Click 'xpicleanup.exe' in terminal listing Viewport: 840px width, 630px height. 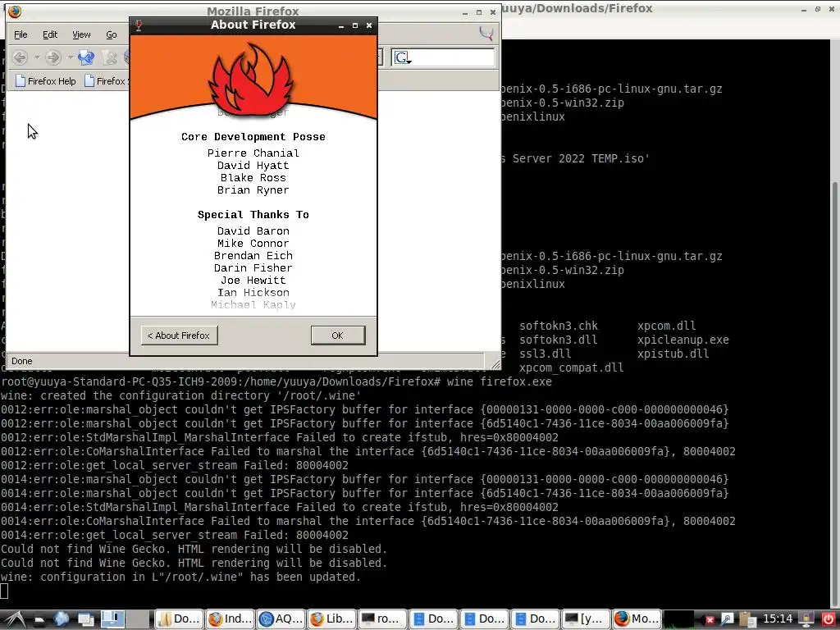(x=683, y=340)
